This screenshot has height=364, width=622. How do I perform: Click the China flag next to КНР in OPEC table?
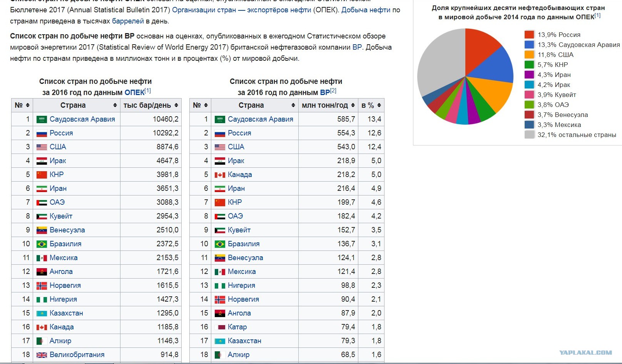pos(42,175)
